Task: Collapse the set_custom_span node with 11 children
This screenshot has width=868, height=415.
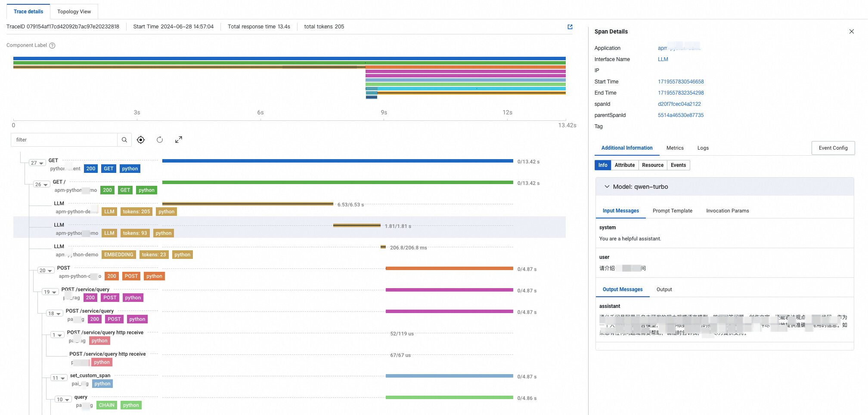Action: click(x=59, y=378)
